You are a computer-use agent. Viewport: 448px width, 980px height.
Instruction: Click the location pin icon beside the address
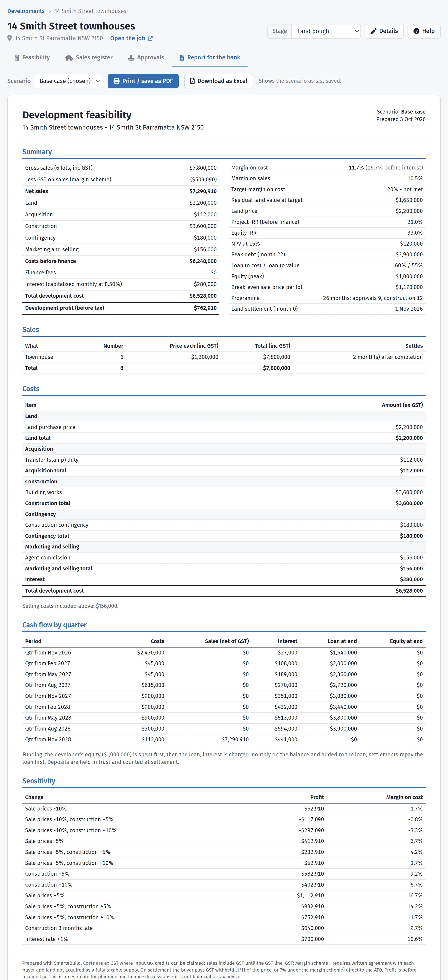click(x=10, y=38)
